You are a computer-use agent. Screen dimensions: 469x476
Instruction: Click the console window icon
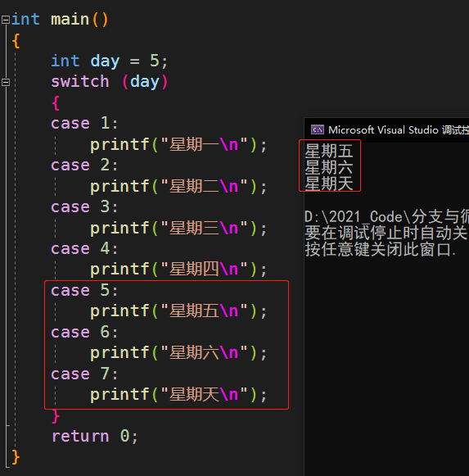(318, 130)
